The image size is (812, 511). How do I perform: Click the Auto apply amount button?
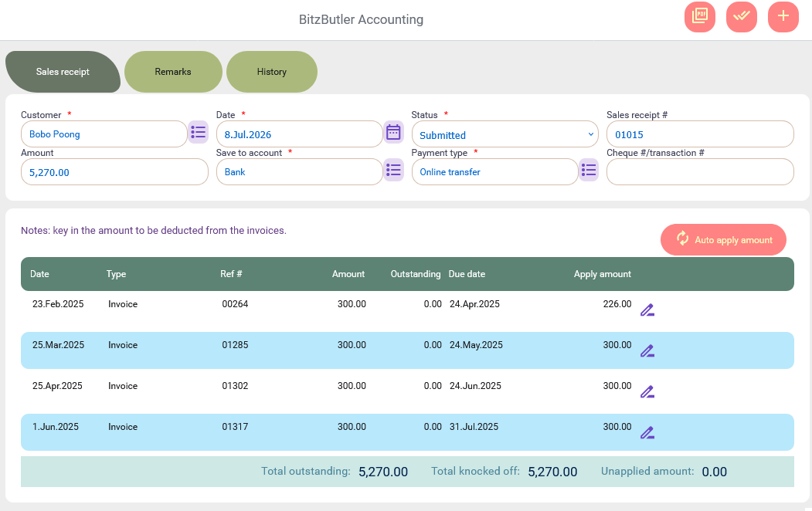(723, 239)
